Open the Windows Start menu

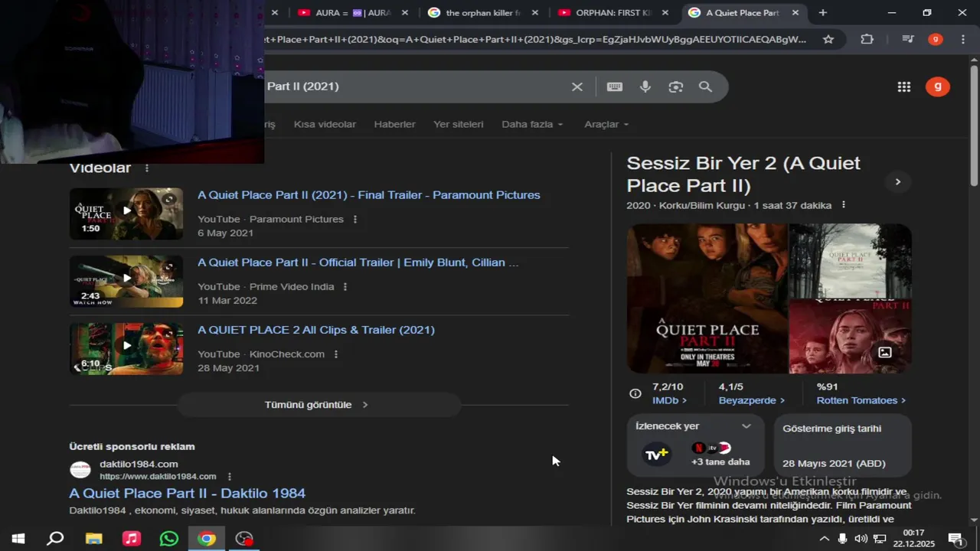(18, 539)
